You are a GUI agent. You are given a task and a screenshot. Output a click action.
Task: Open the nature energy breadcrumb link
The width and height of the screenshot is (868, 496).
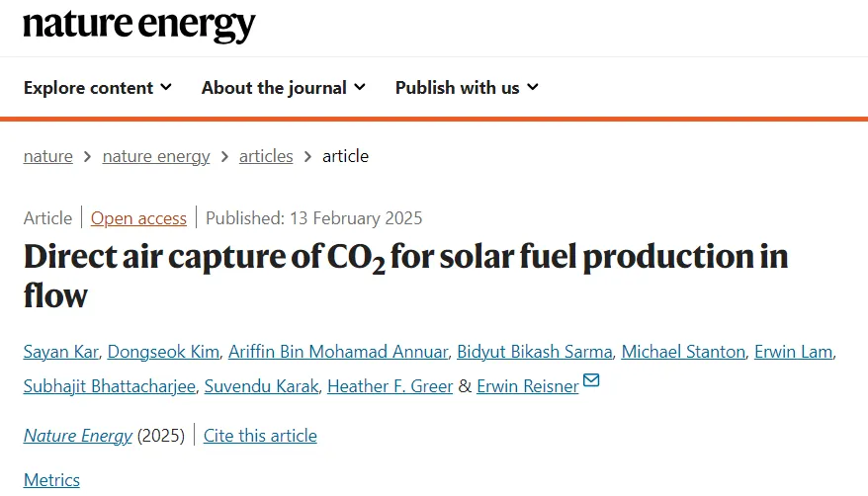pos(156,156)
